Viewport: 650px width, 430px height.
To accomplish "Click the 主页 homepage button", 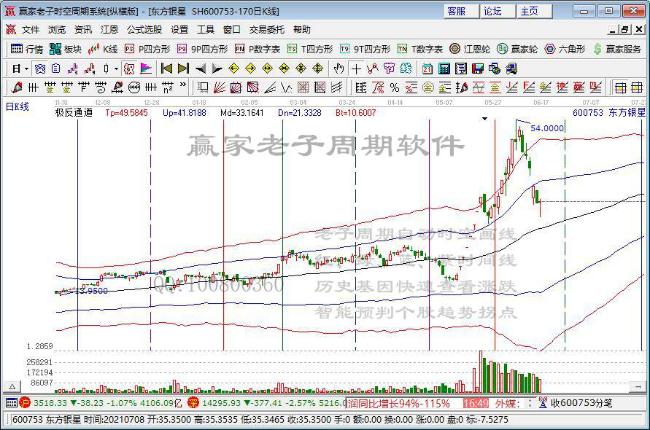I will pos(534,11).
